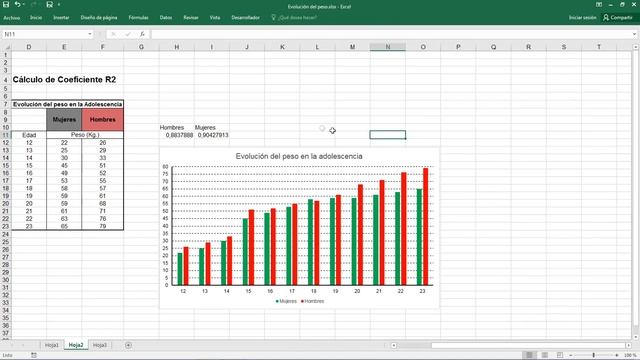
Task: Click the Redo arrow icon
Action: pos(34,4)
